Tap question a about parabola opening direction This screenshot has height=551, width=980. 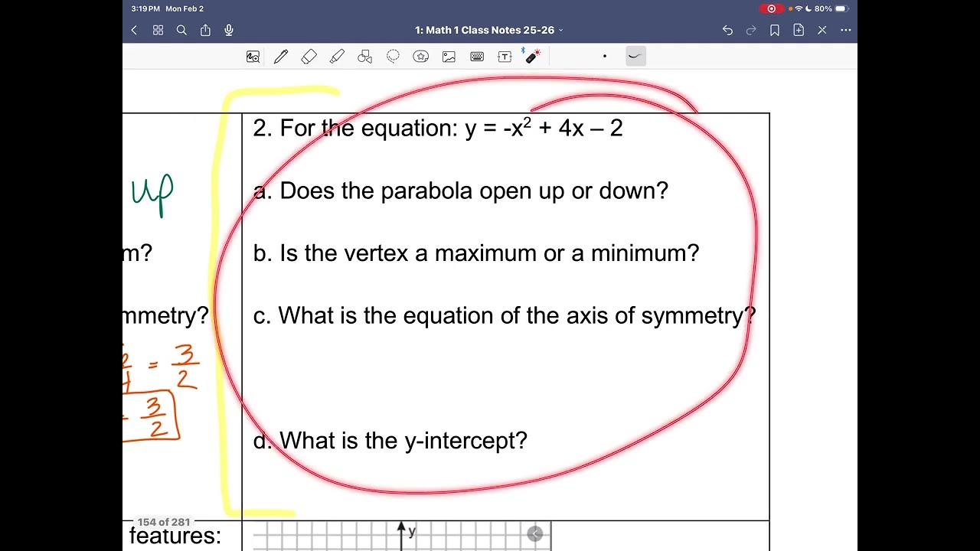pyautogui.click(x=461, y=191)
